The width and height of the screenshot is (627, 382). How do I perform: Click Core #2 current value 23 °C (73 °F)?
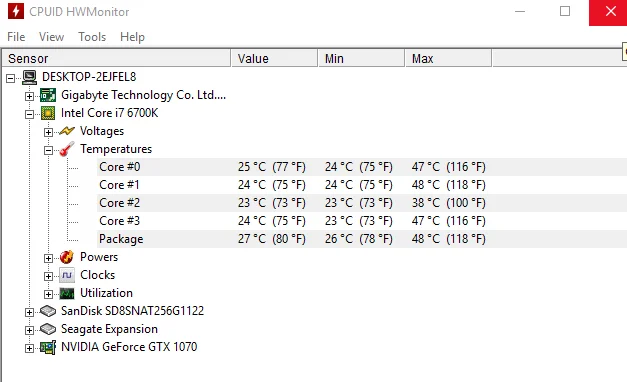click(x=272, y=203)
